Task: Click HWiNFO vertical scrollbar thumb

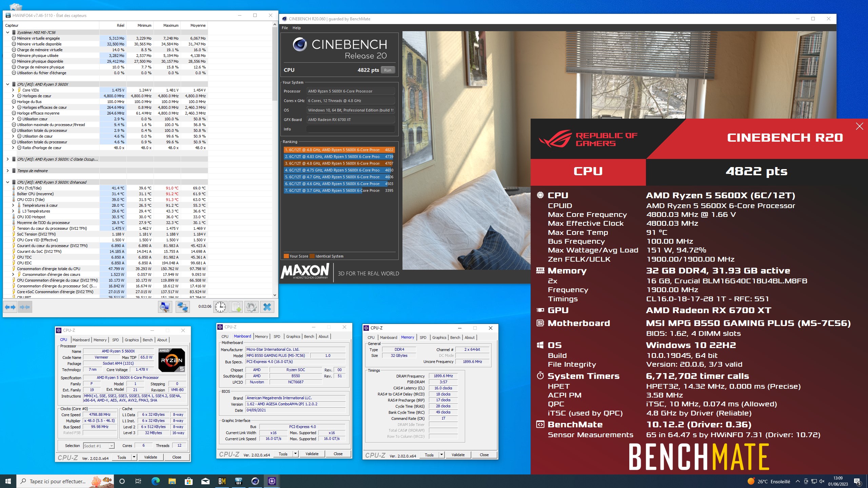Action: 275,64
